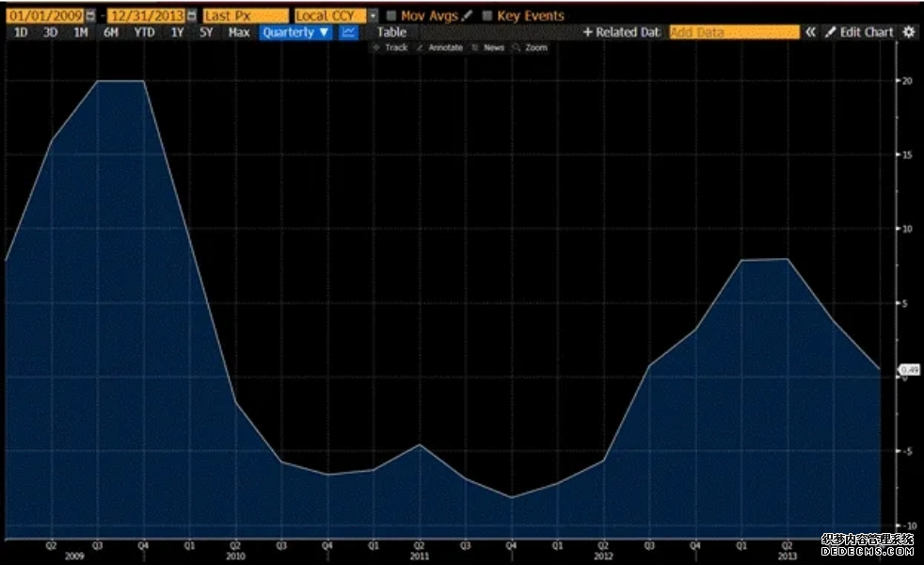Screen dimensions: 924x565
Task: Select the 5Y time range
Action: pos(206,32)
